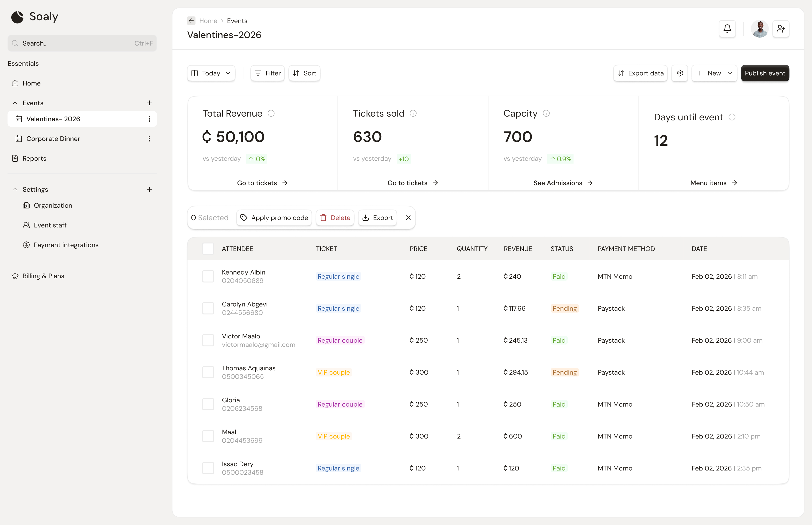The image size is (812, 525).
Task: Close the selection action bar
Action: 408,218
